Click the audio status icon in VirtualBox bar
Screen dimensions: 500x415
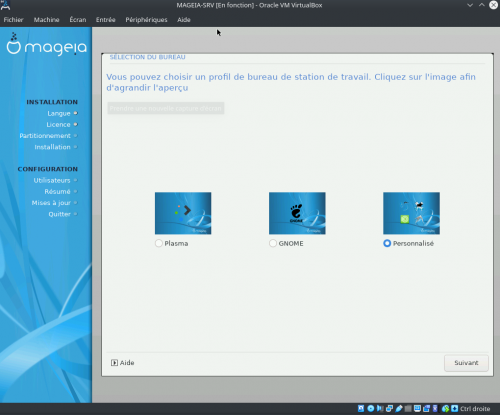click(380, 409)
